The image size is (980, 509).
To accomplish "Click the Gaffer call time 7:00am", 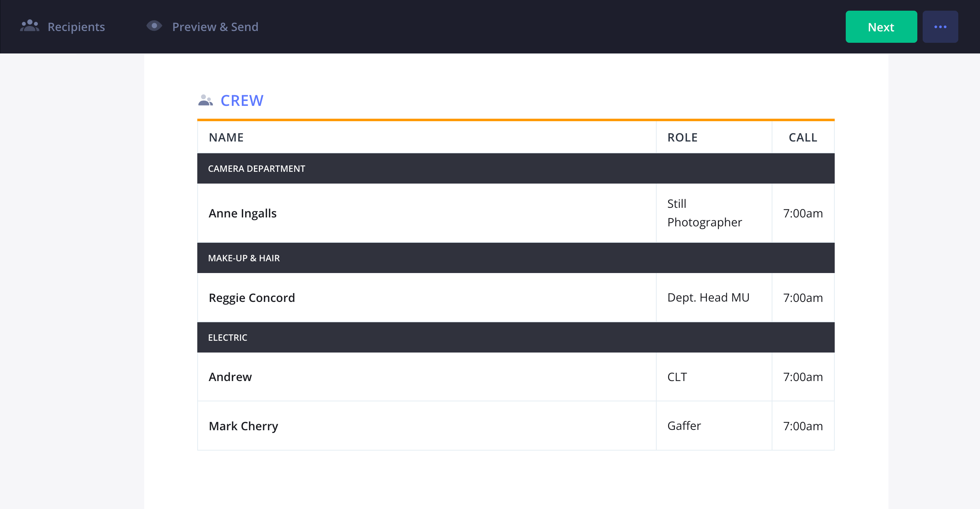I will point(803,426).
